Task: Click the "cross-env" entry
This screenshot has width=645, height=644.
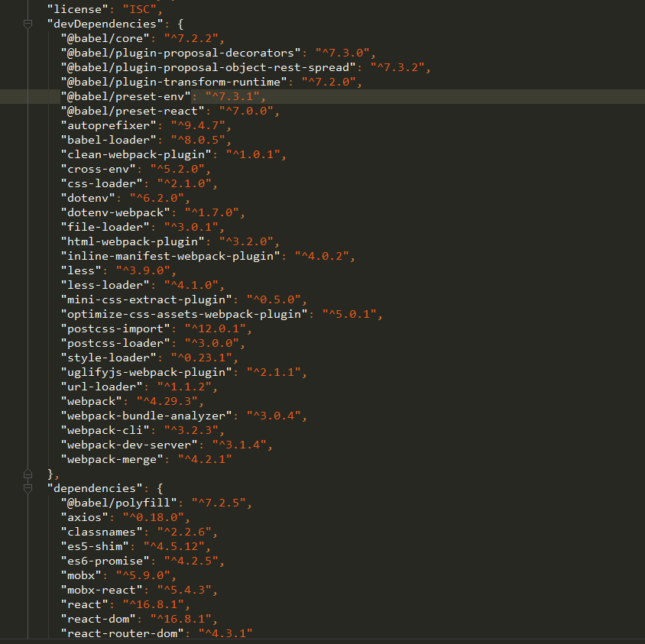Action: (136, 169)
